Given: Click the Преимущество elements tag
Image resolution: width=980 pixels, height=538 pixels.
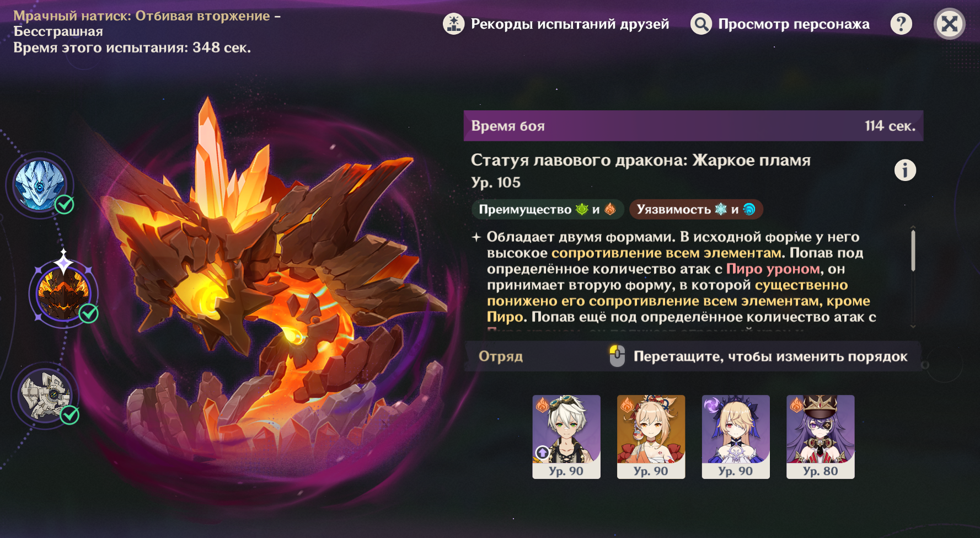Looking at the screenshot, I should pos(548,209).
